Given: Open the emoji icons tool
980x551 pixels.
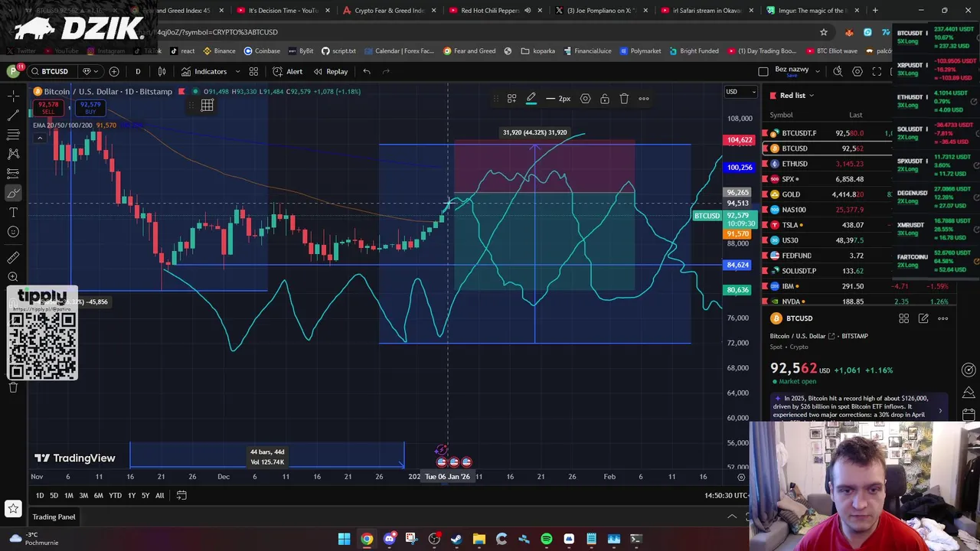Looking at the screenshot, I should coord(13,231).
